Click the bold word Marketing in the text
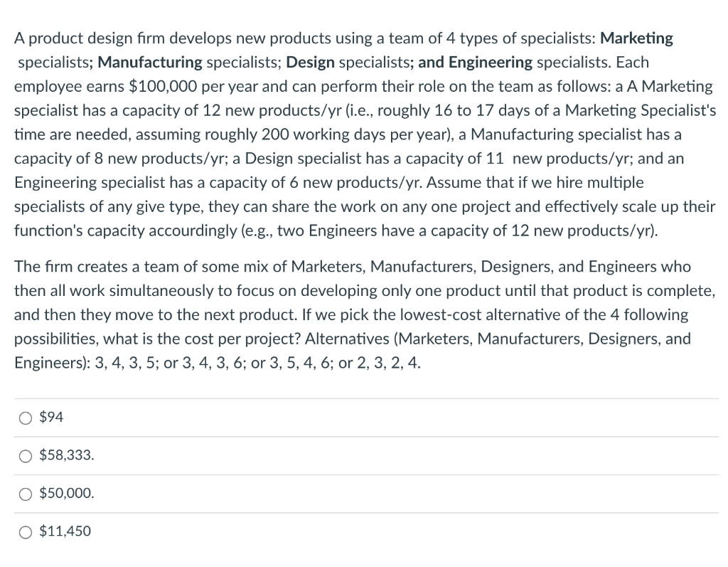 click(636, 38)
